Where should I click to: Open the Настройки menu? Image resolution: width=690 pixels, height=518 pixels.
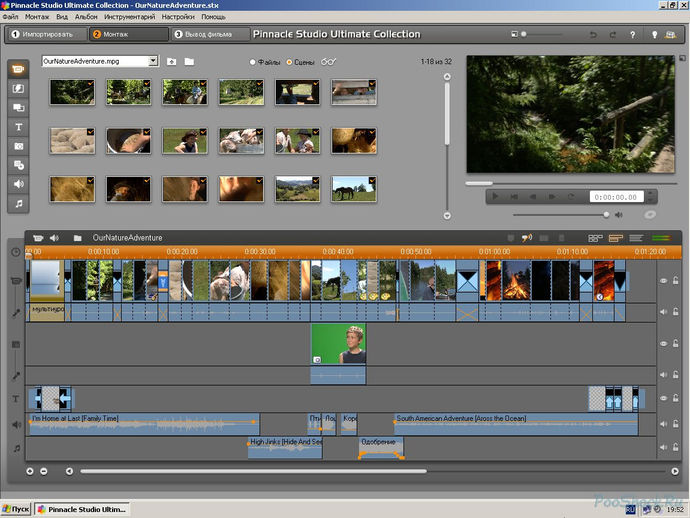(x=178, y=17)
